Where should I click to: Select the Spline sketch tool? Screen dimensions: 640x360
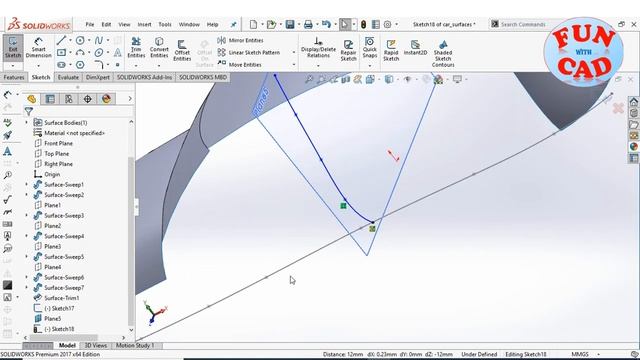click(99, 40)
